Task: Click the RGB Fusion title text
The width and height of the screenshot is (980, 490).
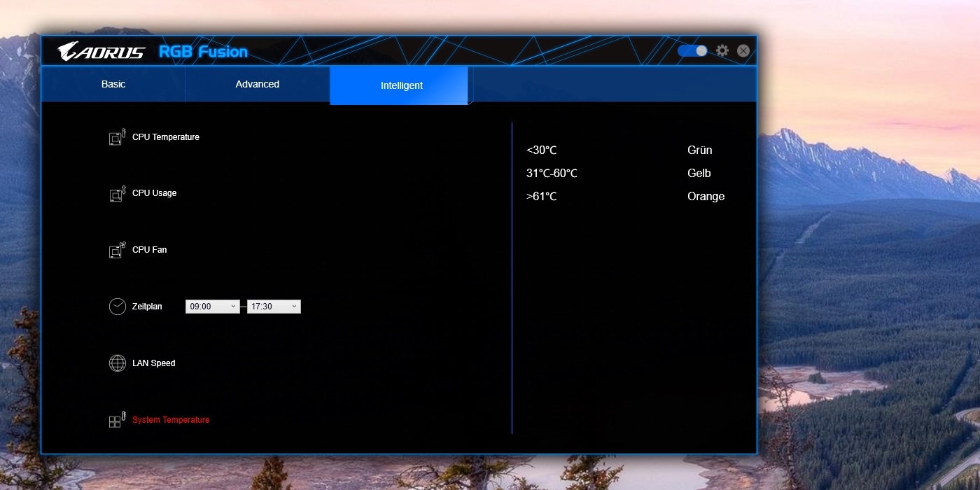Action: [204, 52]
